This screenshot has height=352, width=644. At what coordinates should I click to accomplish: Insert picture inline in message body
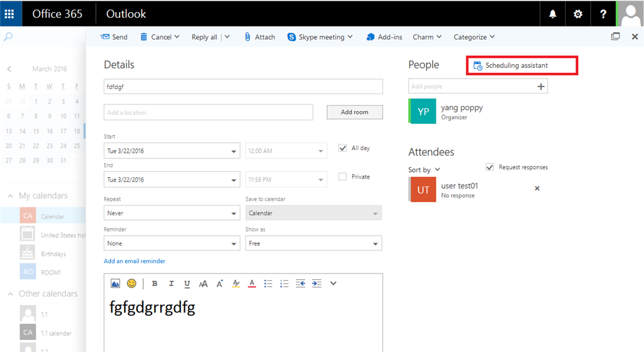(116, 283)
